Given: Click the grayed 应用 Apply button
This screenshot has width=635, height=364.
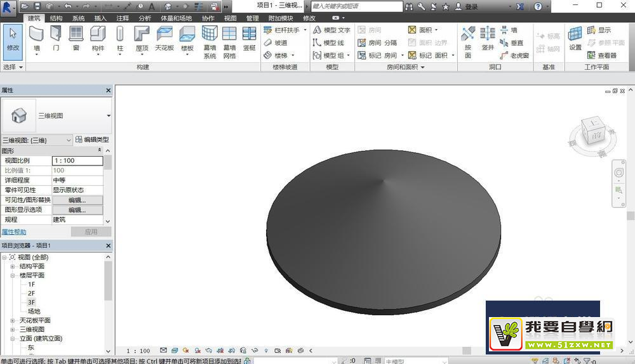Looking at the screenshot, I should [x=91, y=231].
